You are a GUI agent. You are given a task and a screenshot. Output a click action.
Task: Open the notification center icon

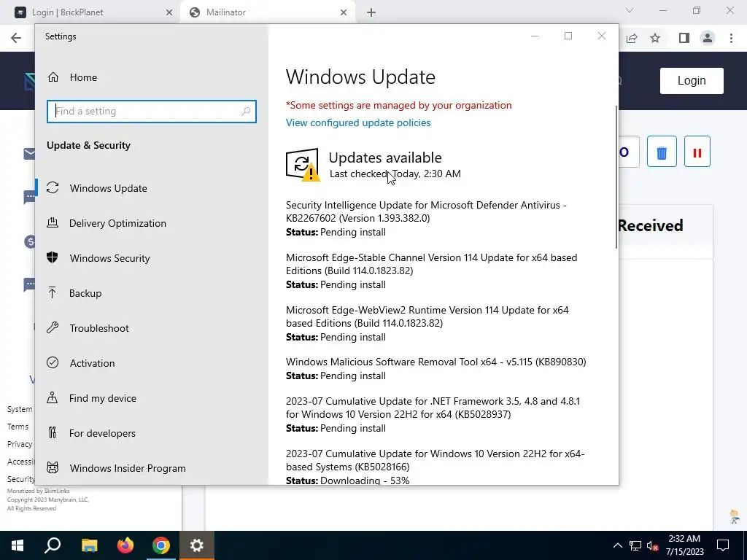pyautogui.click(x=723, y=545)
